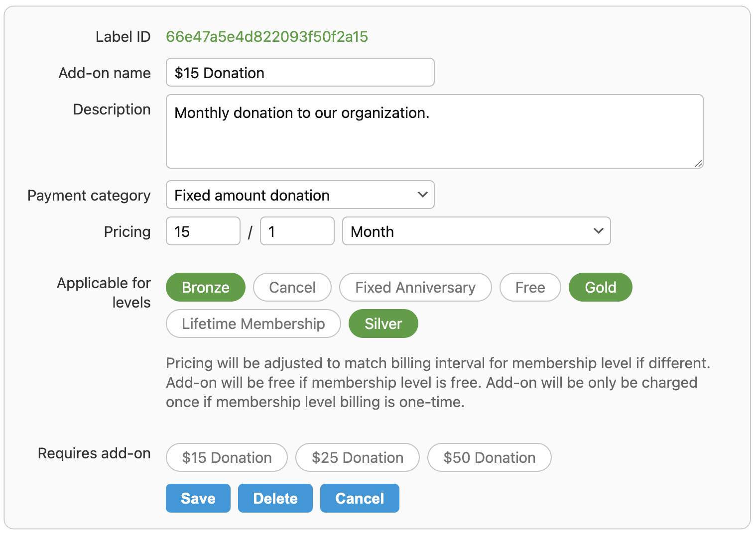Click the pricing amount field showing 15
Viewport: 756px width, 533px height.
(203, 231)
